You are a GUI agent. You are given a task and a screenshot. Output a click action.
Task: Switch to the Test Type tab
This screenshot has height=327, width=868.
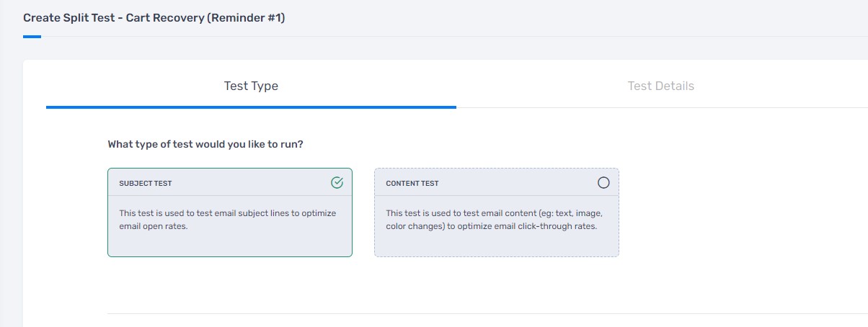(x=251, y=86)
